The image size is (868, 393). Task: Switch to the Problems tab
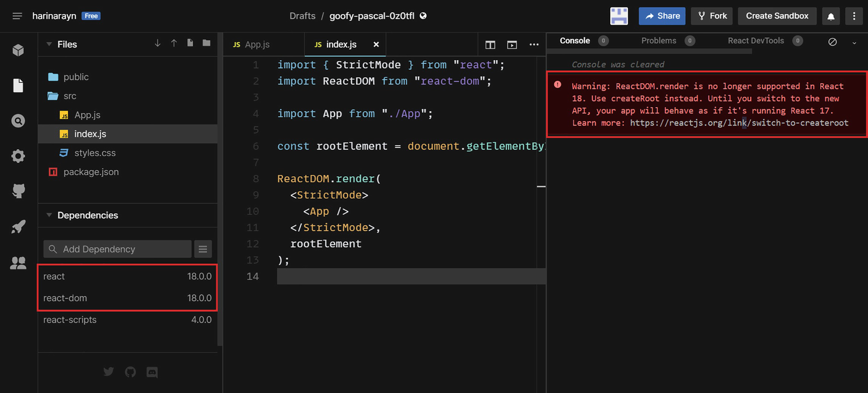[x=658, y=41]
